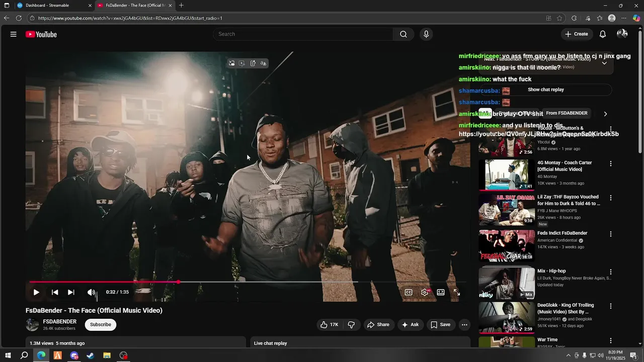Screen dimensions: 644x362
Task: Skip to the next video
Action: coord(71,292)
